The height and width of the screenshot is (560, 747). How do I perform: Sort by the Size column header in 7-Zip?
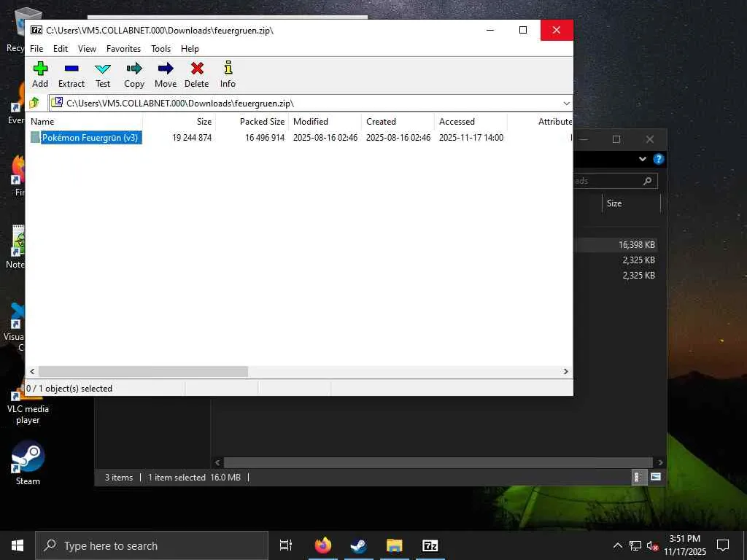(x=179, y=122)
